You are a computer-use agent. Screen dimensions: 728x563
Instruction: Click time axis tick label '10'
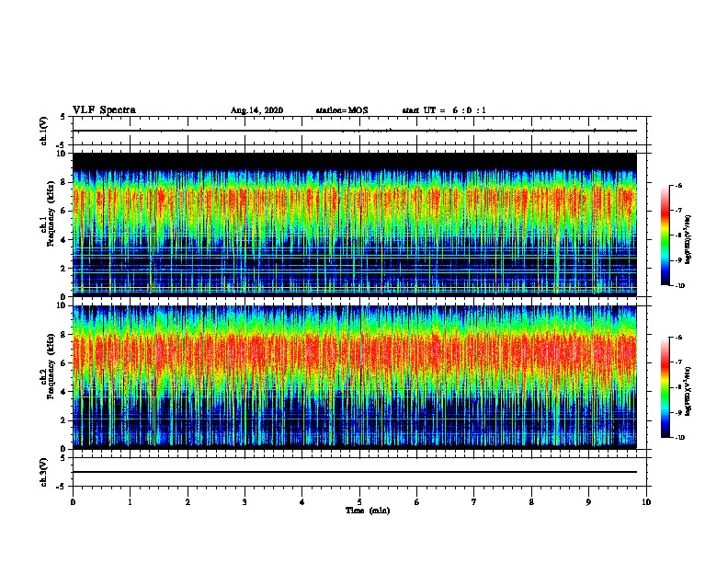point(646,502)
